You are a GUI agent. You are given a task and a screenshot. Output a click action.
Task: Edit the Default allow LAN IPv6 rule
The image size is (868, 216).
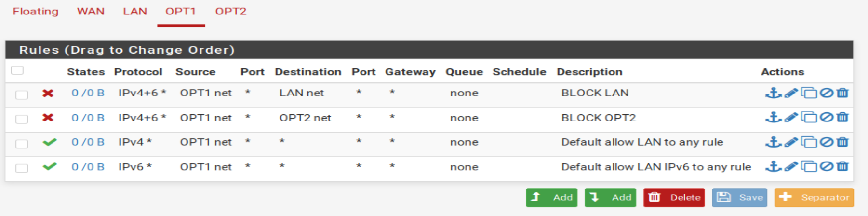(x=791, y=166)
